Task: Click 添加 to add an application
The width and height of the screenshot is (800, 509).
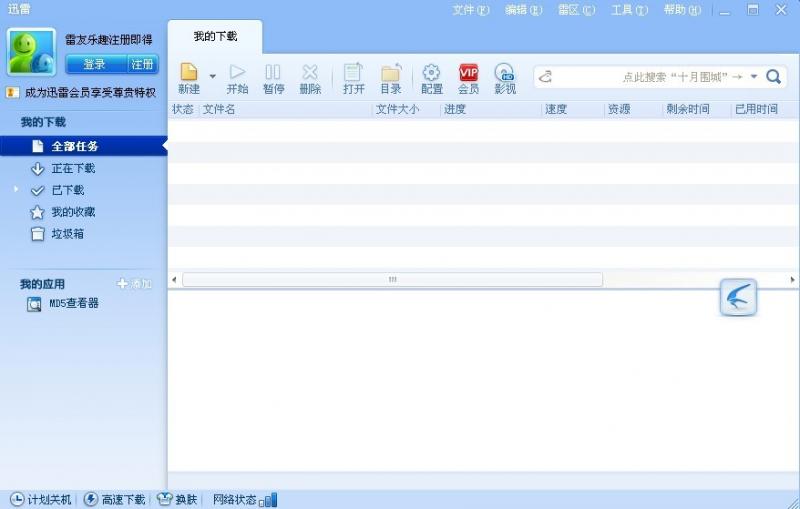Action: click(135, 284)
